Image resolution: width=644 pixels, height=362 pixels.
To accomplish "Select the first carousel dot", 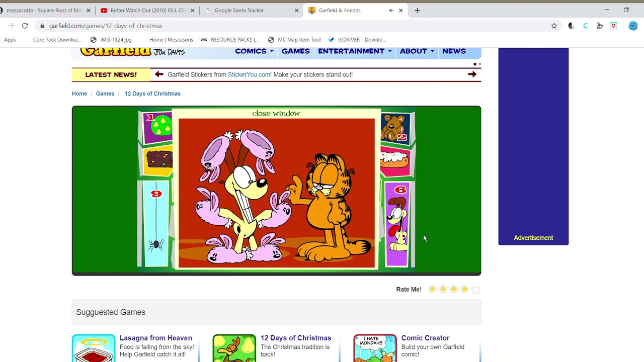I will click(x=474, y=64).
